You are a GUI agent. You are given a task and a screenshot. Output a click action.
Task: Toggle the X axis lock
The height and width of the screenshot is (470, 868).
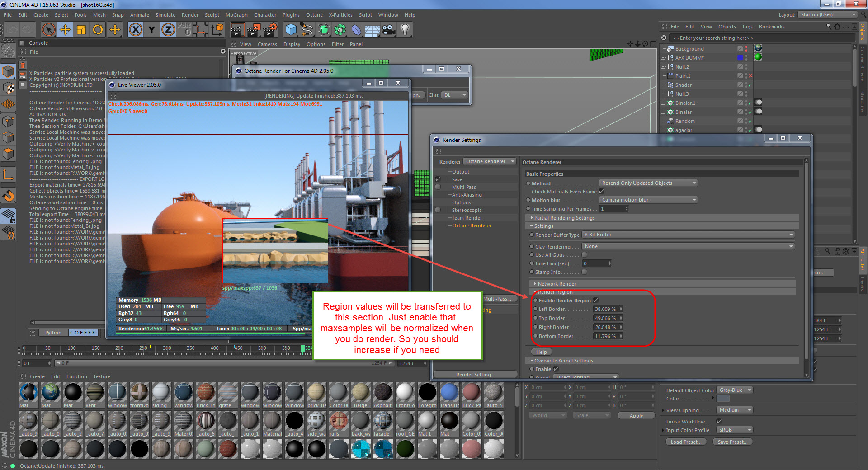[135, 30]
